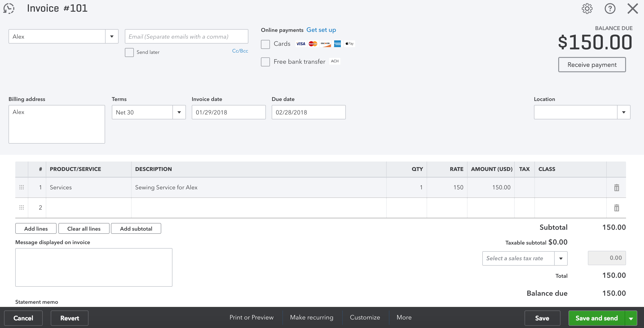Expand the customer Alex dropdown
The width and height of the screenshot is (644, 328).
pyautogui.click(x=112, y=37)
